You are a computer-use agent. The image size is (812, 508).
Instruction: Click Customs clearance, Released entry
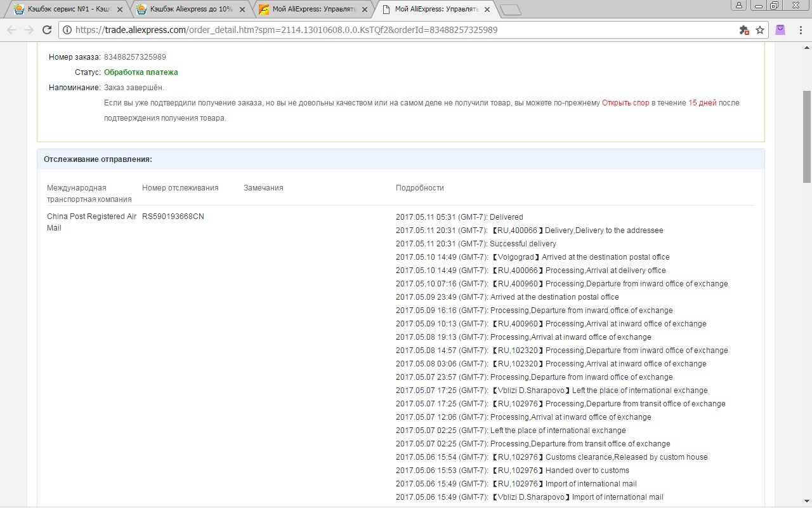552,457
